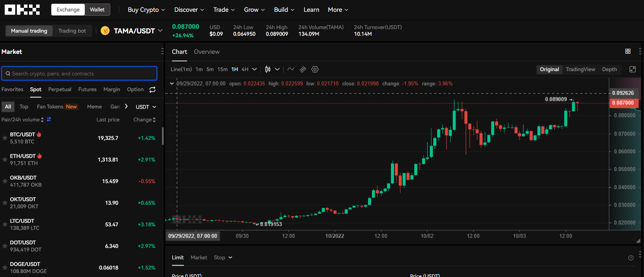Favorite the DOGE/USDT star
The height and width of the screenshot is (277, 644).
tap(5, 268)
